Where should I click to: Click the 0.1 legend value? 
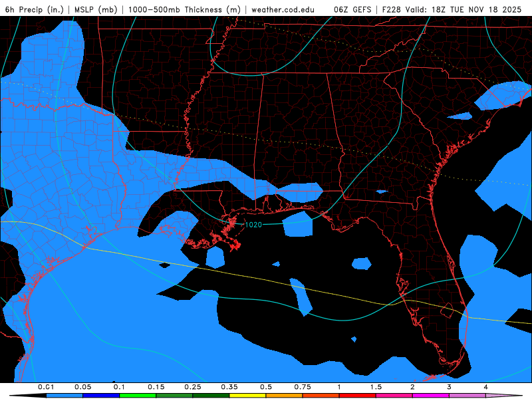tap(119, 387)
